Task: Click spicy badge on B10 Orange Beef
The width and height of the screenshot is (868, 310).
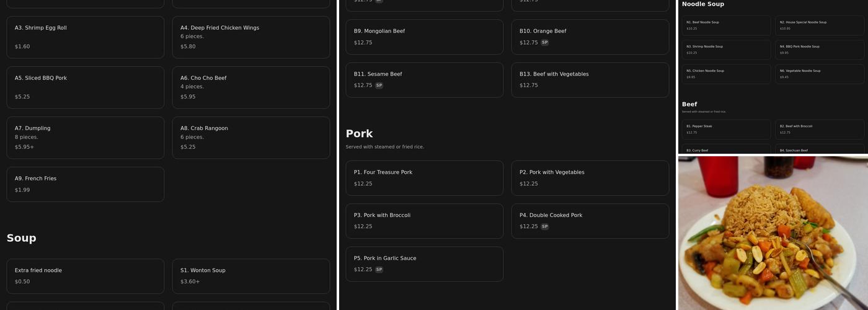Action: (545, 43)
